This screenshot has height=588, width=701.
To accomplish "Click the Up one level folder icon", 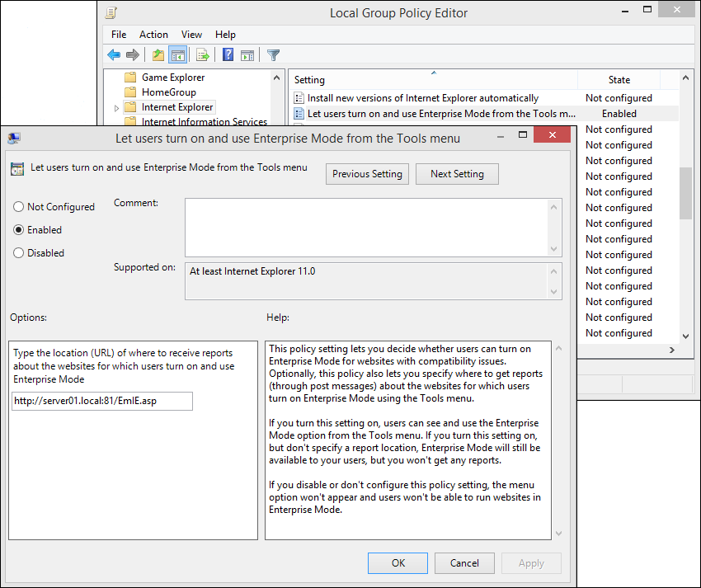I will click(x=158, y=55).
